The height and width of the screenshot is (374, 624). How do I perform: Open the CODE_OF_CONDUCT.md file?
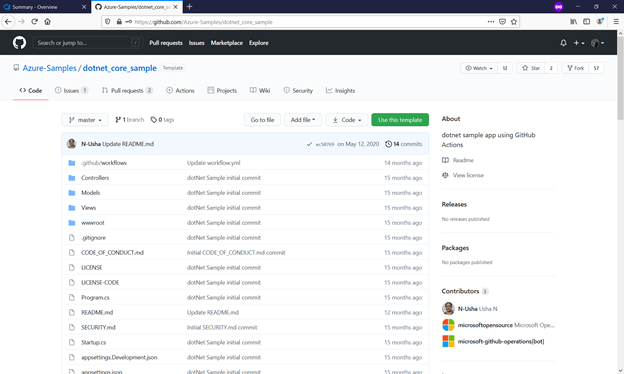coord(112,253)
